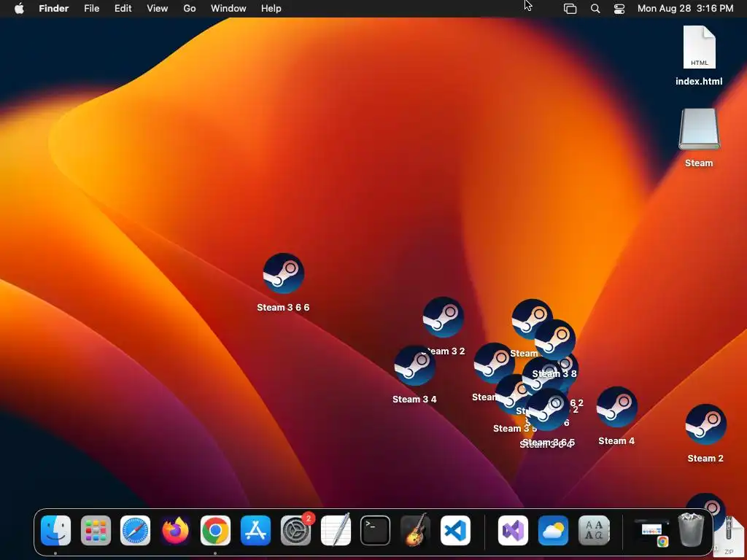Open Terminal from the dock
This screenshot has height=560, width=747.
click(x=376, y=530)
